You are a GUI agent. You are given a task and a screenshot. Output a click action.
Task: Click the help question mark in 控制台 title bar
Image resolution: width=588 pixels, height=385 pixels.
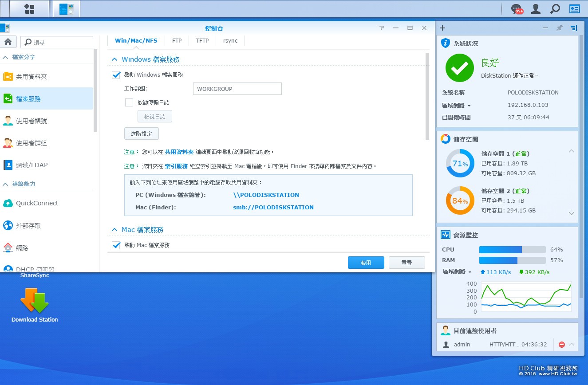[x=382, y=28]
